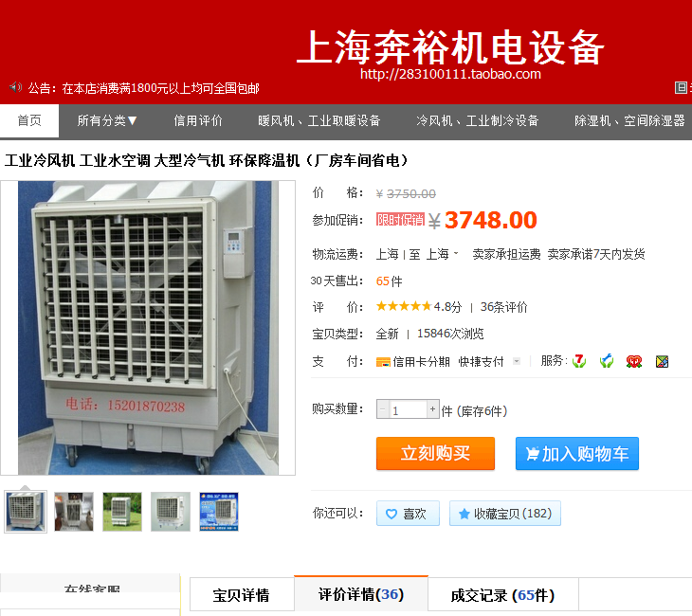Select the green lawn product thumbnail
Screen dimensions: 692x616
point(122,512)
